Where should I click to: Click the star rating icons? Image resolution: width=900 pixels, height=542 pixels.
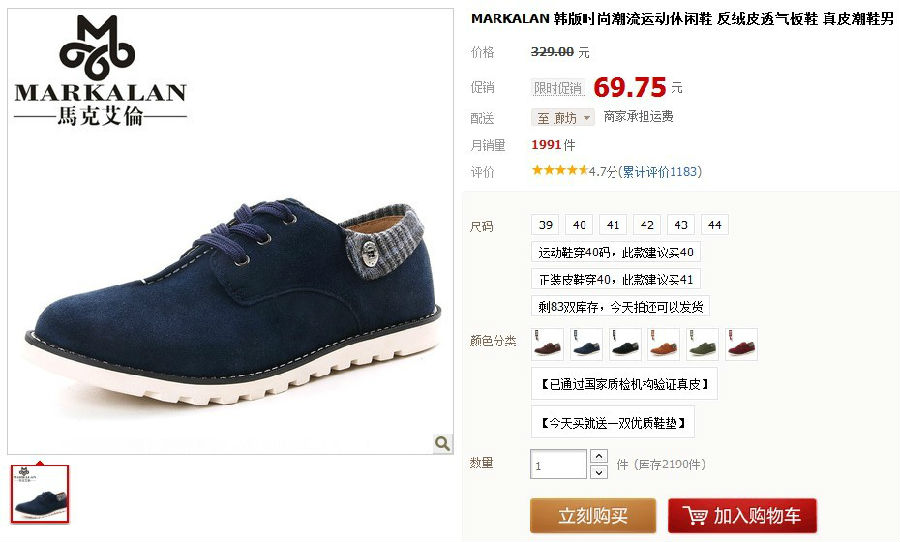(x=560, y=171)
